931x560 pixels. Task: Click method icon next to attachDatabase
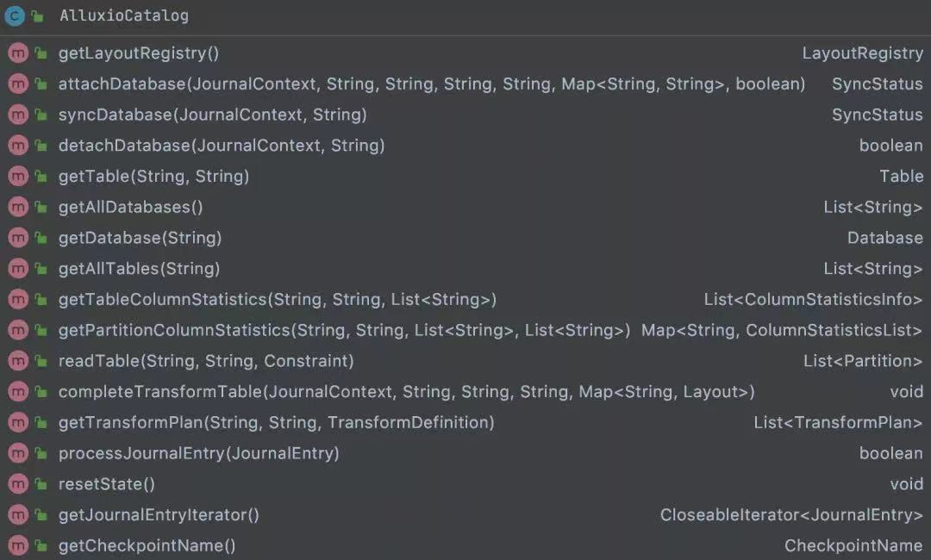pos(18,84)
